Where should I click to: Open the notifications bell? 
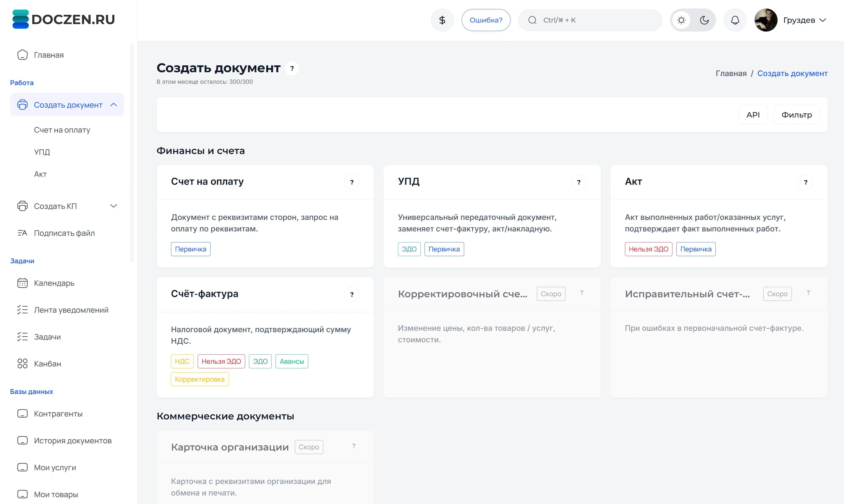(x=735, y=20)
